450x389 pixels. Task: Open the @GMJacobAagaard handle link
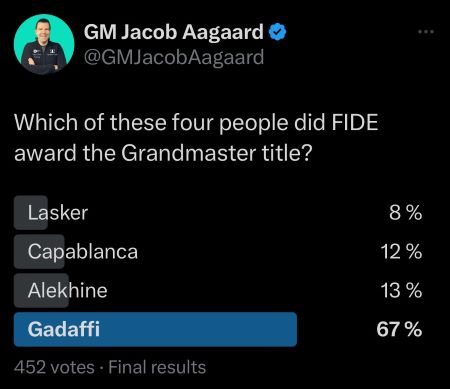(x=174, y=57)
